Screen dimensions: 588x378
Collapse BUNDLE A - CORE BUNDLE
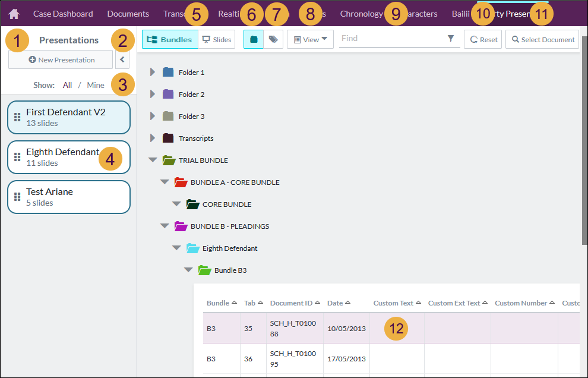pyautogui.click(x=165, y=182)
